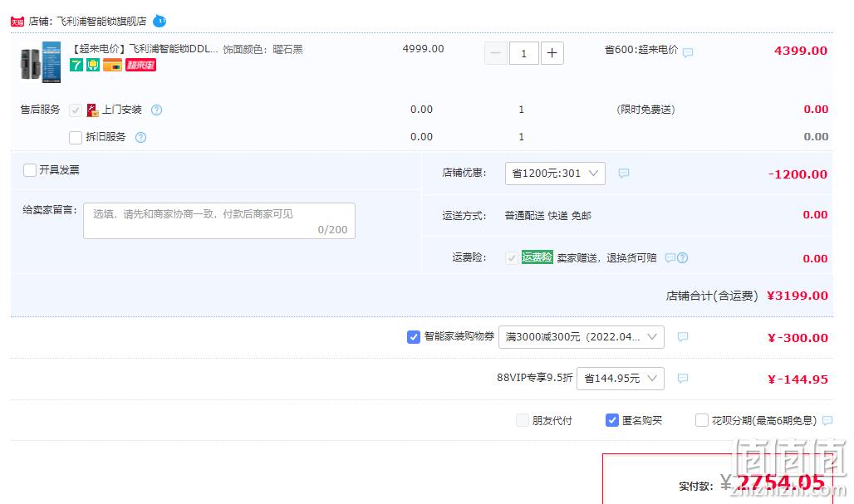Click the red 超来电 badge
854x504 pixels.
point(141,66)
